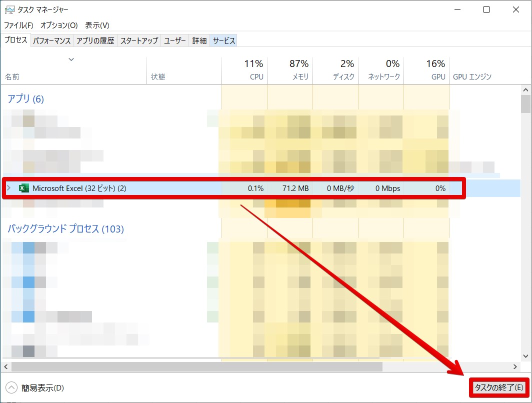The image size is (532, 403).
Task: Switch to the パフォーマンス tab
Action: click(51, 40)
